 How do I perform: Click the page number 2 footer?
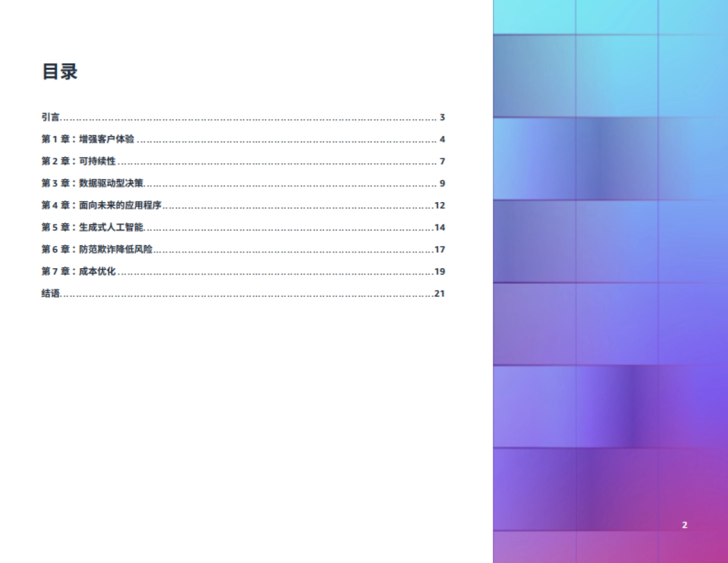click(x=684, y=525)
